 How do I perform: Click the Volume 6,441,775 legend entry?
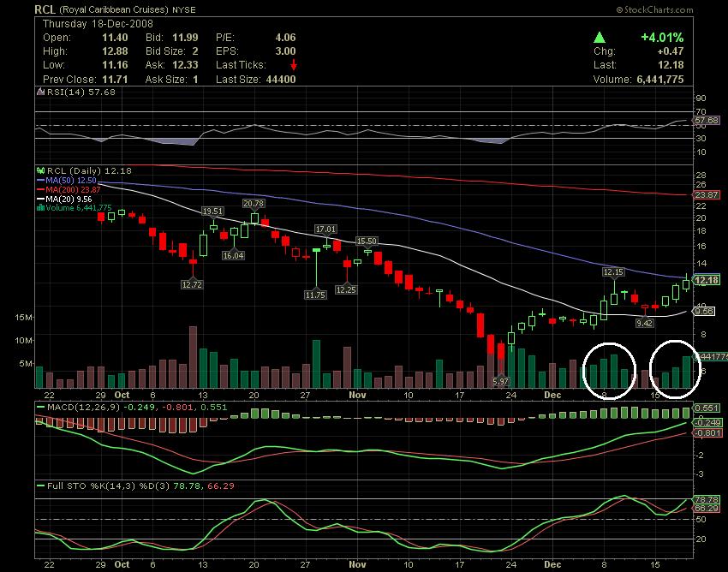75,207
